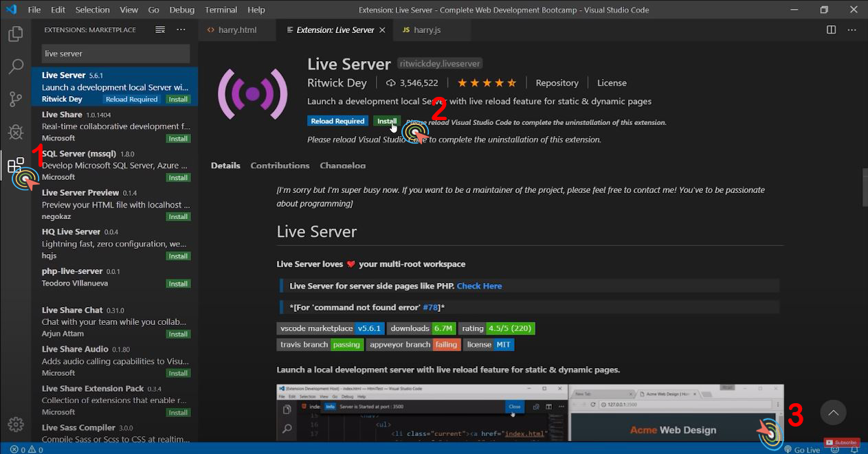Open the Source Control view
The height and width of the screenshot is (454, 868).
pos(15,99)
